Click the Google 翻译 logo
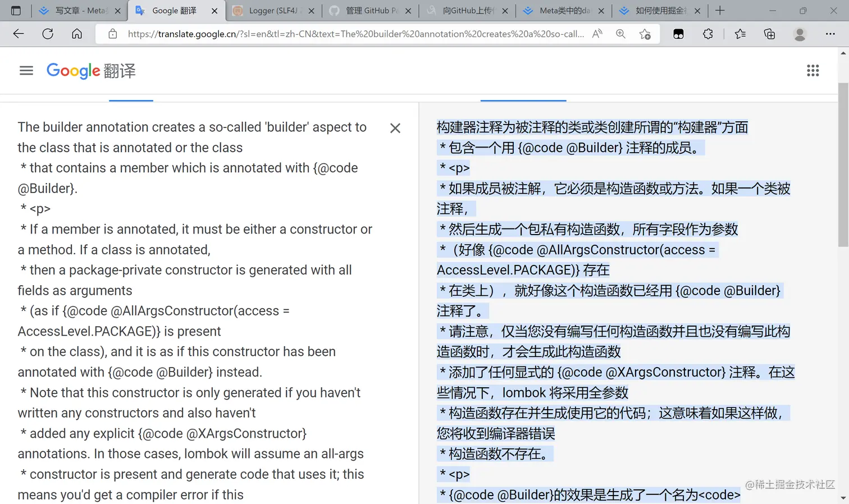The width and height of the screenshot is (849, 504). tap(91, 71)
